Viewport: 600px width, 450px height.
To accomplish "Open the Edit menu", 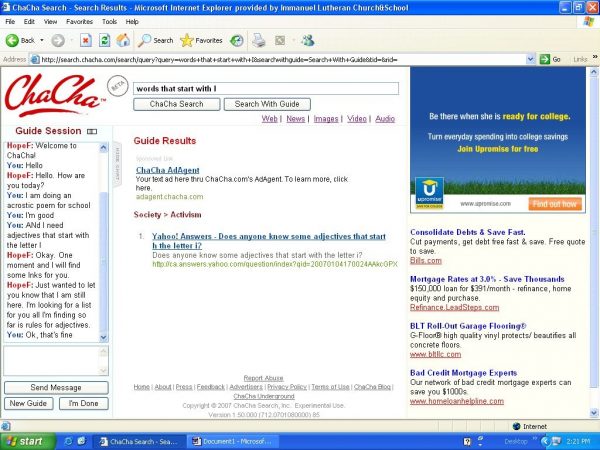I will tap(29, 22).
